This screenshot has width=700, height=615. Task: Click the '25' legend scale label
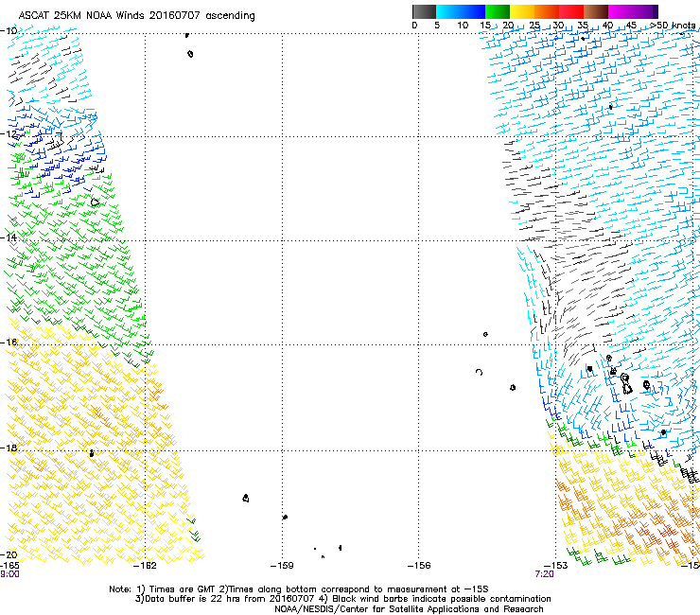point(534,26)
